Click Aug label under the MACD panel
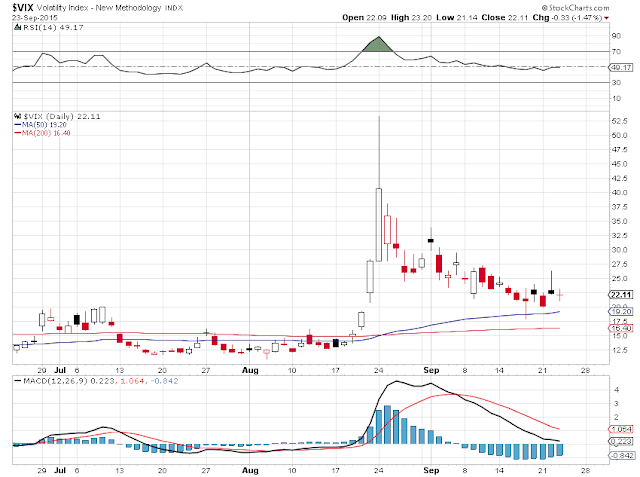 (250, 470)
